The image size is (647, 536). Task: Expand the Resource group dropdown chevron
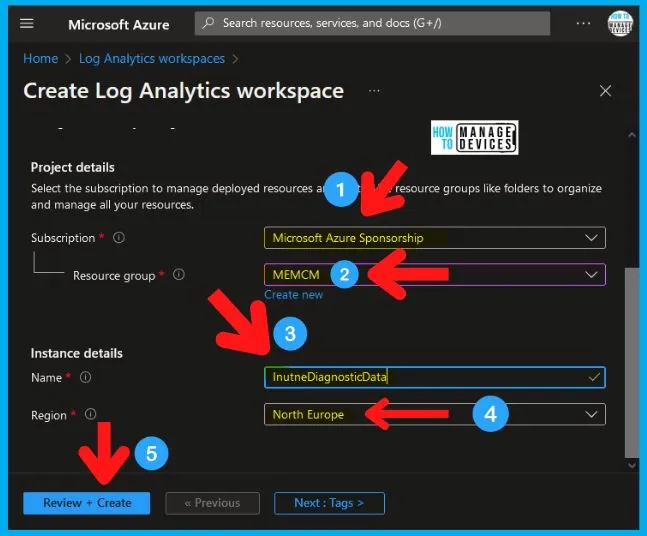click(x=591, y=274)
